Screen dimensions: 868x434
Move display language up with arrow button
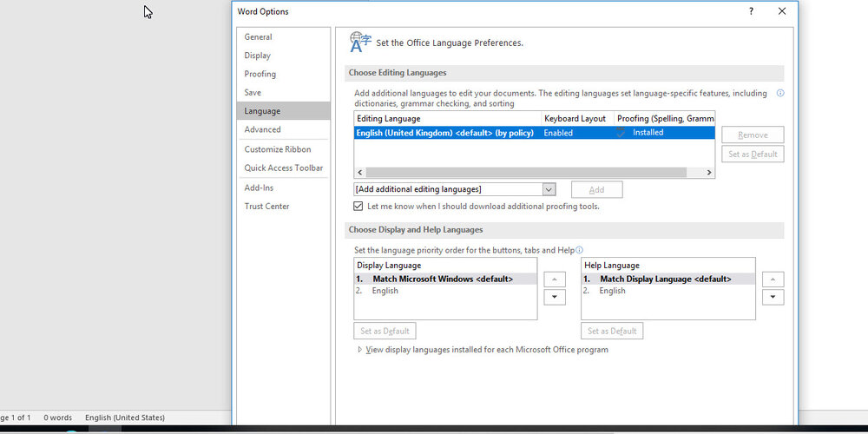click(x=554, y=279)
